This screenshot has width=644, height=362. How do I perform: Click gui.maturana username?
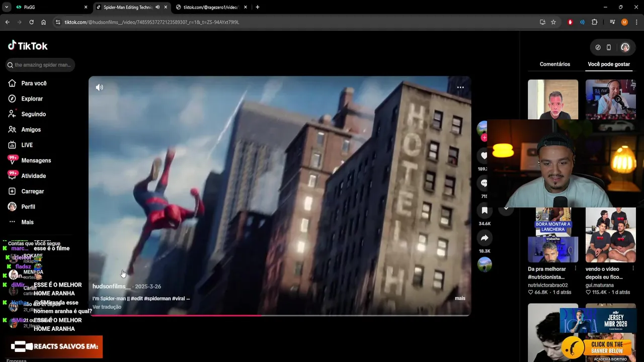[x=599, y=286]
